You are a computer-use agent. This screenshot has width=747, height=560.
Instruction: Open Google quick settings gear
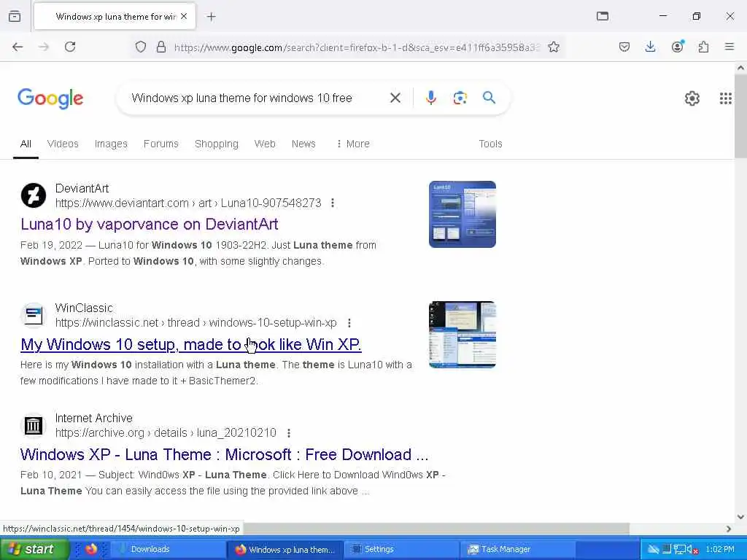pos(692,98)
